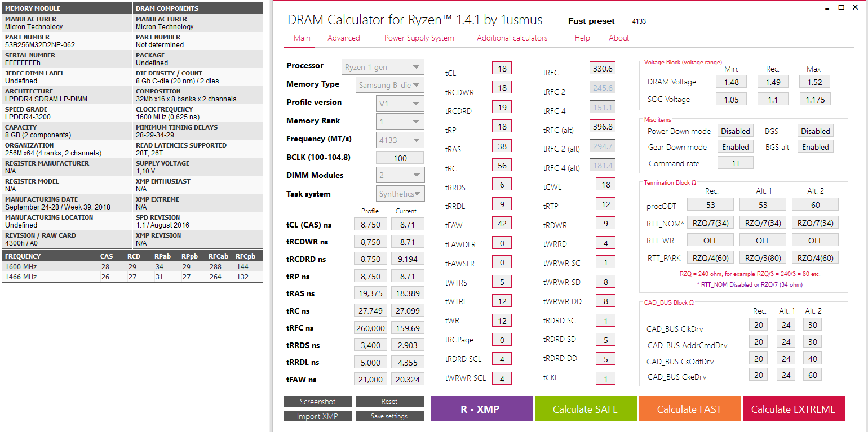
Task: Click the BGS alt Enabled value
Action: tap(816, 147)
